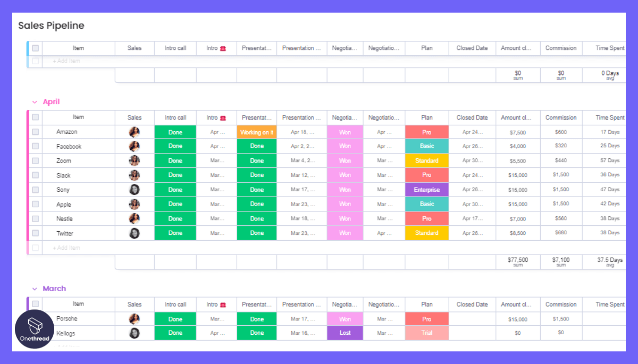The width and height of the screenshot is (638, 364).
Task: Check the Kellogs row checkbox
Action: tap(36, 332)
